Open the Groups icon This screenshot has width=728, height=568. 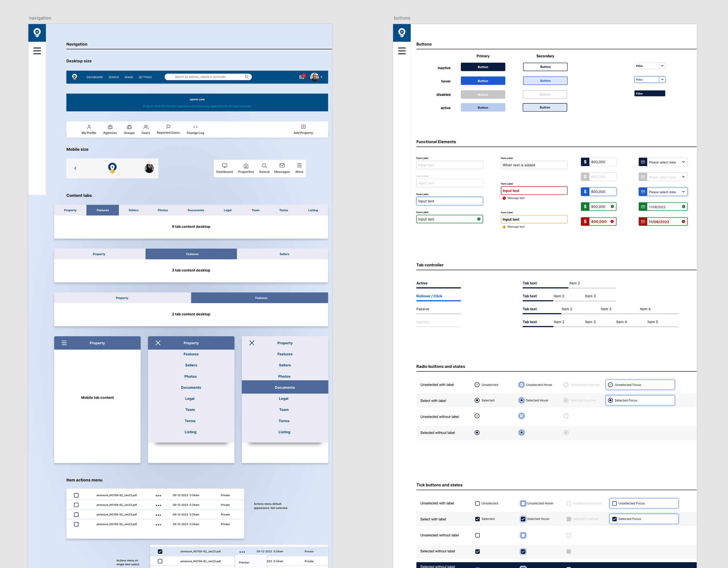pos(129,127)
